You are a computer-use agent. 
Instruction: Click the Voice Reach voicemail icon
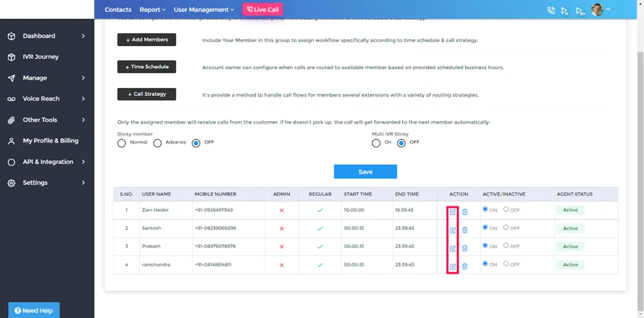(11, 99)
